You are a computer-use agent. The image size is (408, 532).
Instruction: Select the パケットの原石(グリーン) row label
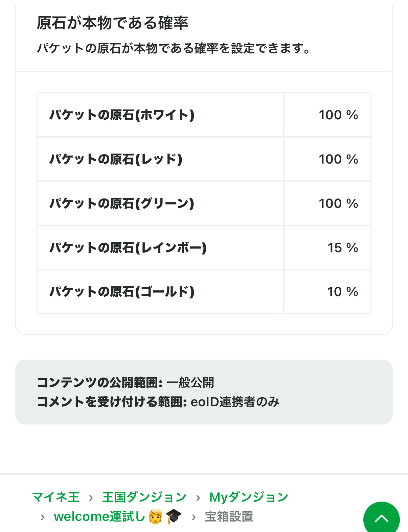122,203
